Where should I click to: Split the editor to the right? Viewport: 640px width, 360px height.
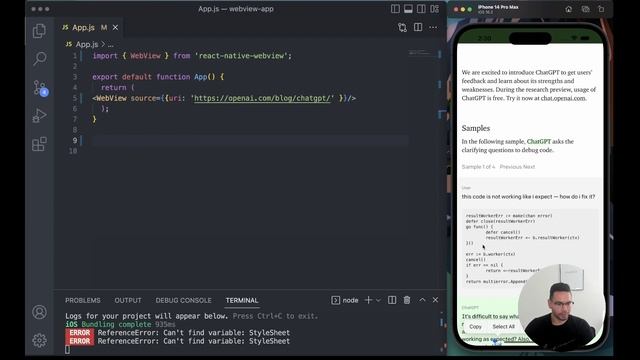(x=418, y=27)
